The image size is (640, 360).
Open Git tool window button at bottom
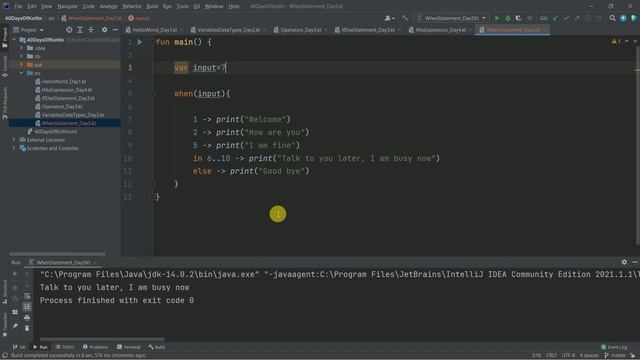pos(19,347)
